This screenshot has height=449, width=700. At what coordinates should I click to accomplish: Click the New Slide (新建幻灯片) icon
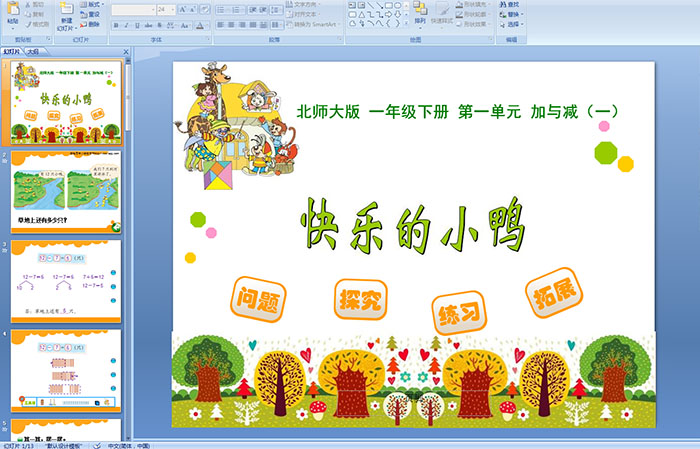point(67,9)
